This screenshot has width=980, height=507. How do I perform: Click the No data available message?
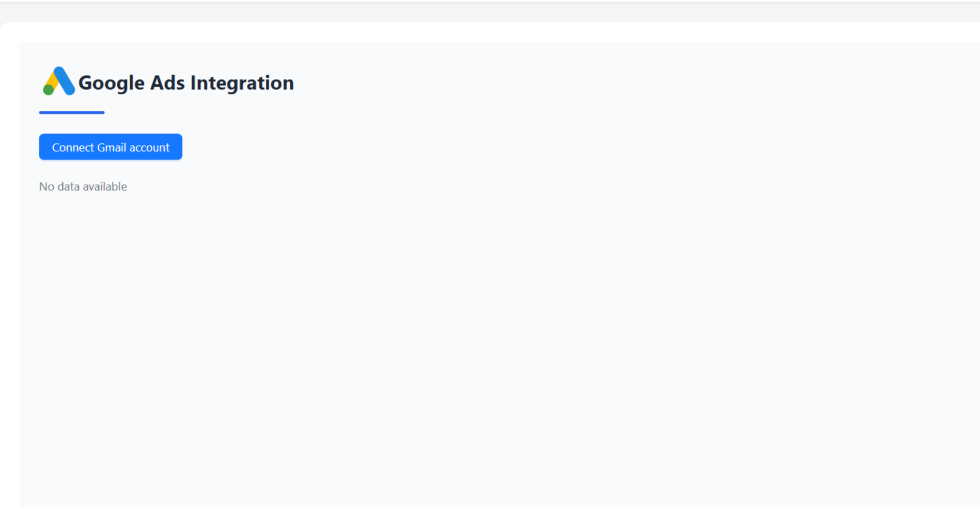(x=83, y=187)
